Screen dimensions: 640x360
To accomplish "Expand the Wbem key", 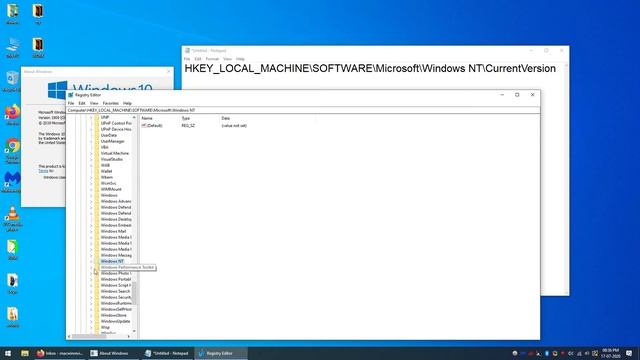I will point(91,177).
